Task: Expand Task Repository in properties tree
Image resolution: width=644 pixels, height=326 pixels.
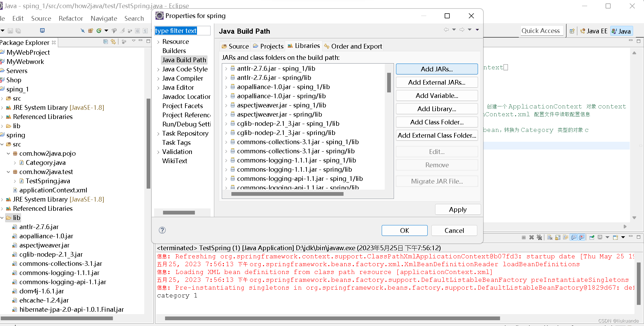Action: point(158,134)
